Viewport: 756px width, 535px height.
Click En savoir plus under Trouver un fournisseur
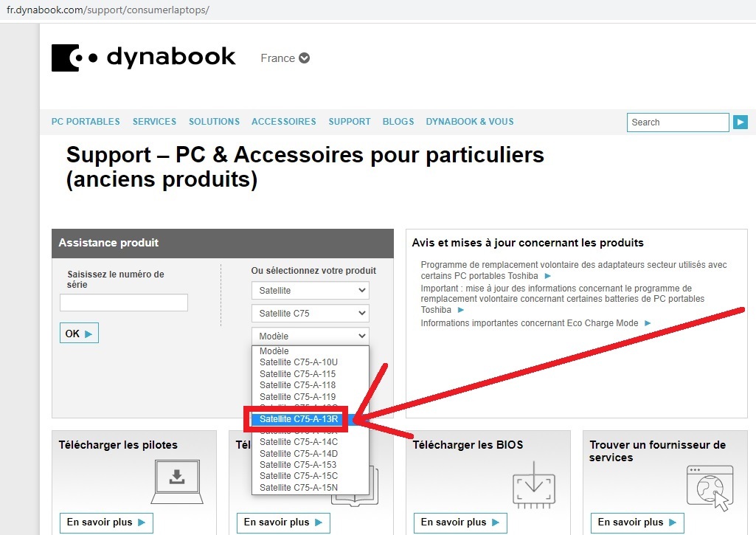pyautogui.click(x=637, y=522)
